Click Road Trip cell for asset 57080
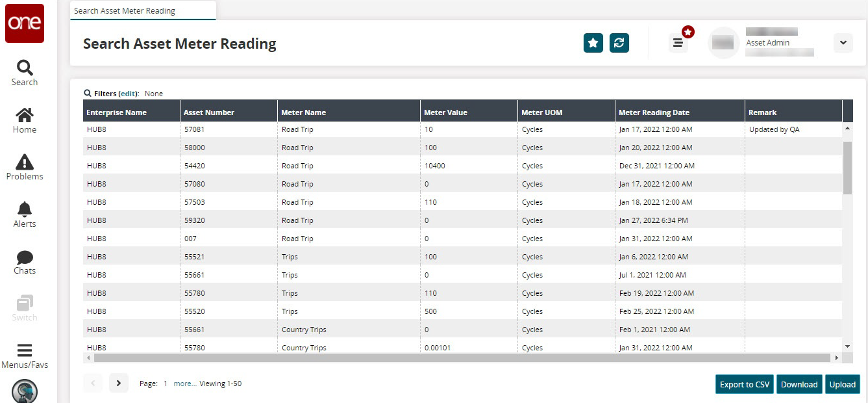Image resolution: width=868 pixels, height=403 pixels. point(349,184)
